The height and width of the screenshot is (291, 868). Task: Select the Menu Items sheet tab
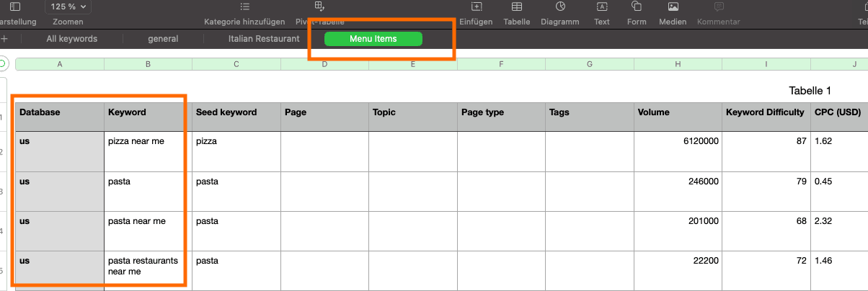373,39
